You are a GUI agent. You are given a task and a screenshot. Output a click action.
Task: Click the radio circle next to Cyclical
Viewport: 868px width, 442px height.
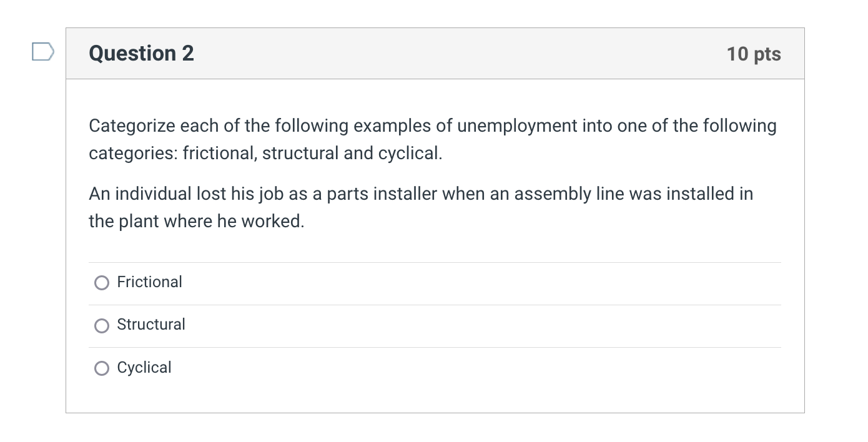[x=102, y=368]
